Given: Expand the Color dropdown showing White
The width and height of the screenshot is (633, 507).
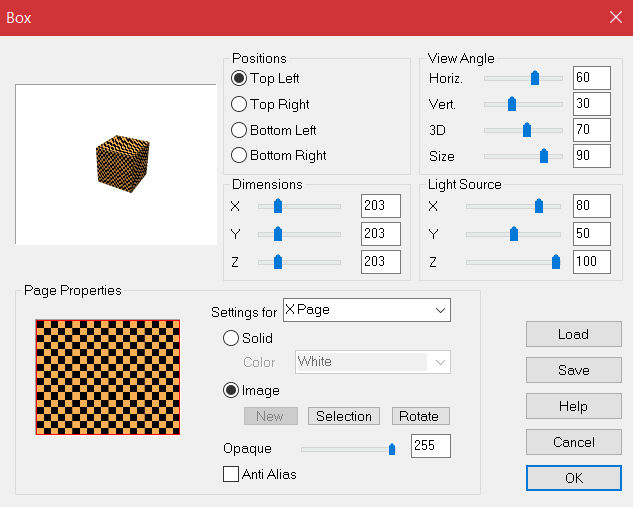Looking at the screenshot, I should [x=372, y=362].
